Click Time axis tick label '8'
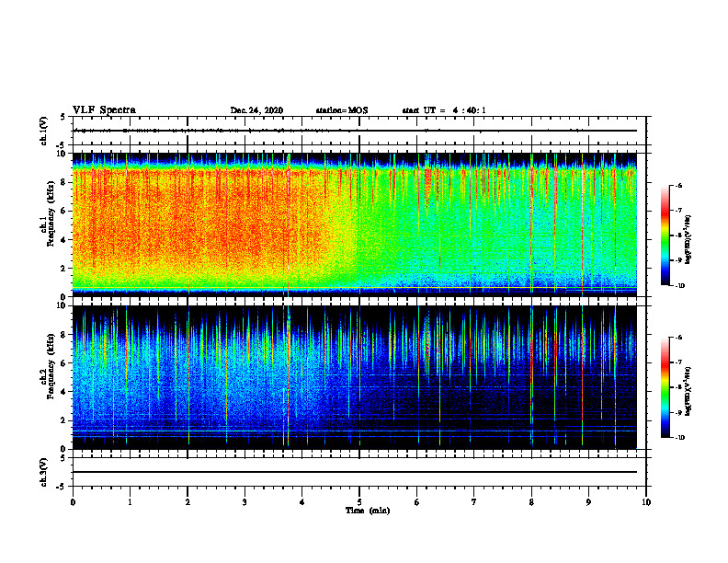The image size is (728, 563). point(531,502)
